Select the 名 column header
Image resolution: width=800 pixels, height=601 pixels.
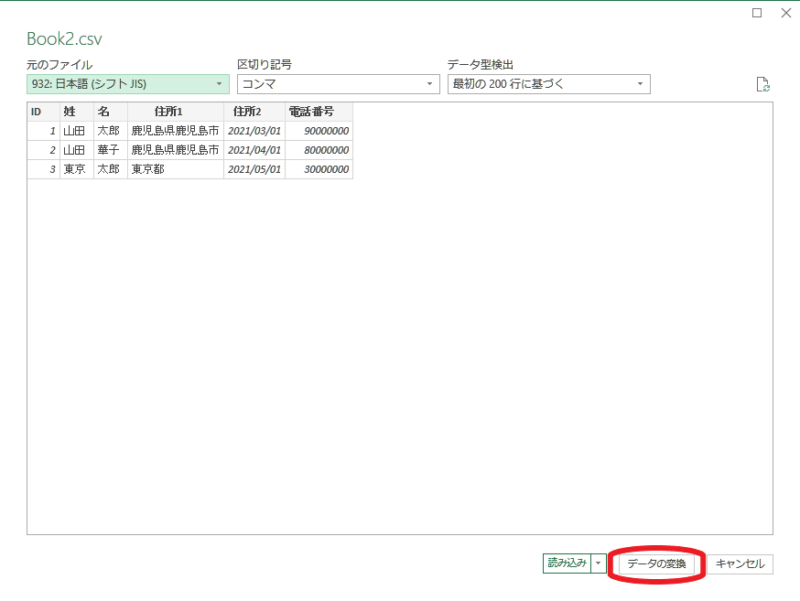[110, 111]
